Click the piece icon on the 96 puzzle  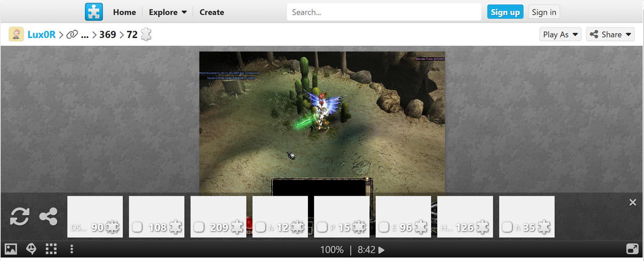tap(421, 227)
